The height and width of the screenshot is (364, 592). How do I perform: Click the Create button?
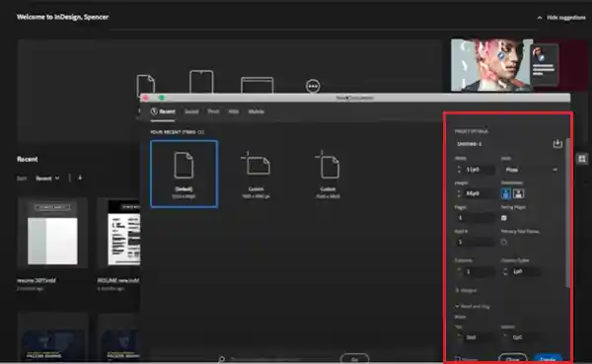pos(548,359)
